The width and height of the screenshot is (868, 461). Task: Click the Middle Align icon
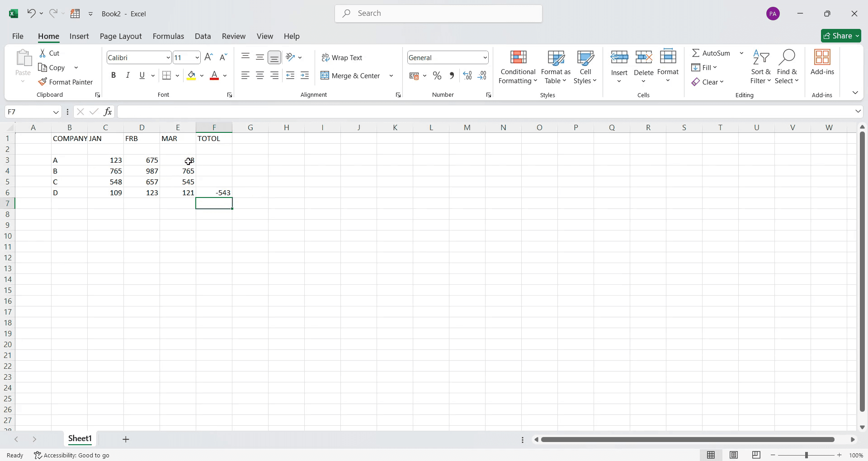coord(260,57)
